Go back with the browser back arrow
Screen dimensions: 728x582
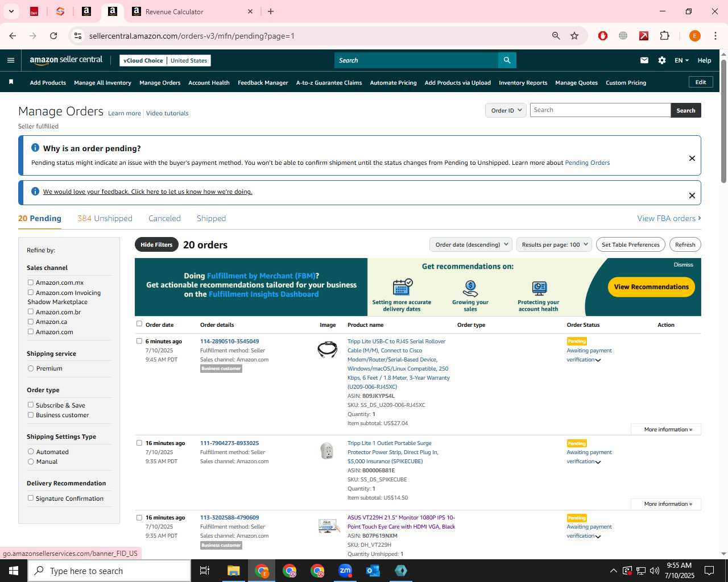13,36
